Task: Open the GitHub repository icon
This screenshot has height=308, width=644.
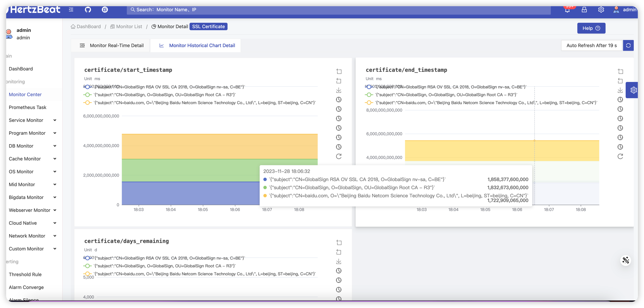Action: pos(88,9)
